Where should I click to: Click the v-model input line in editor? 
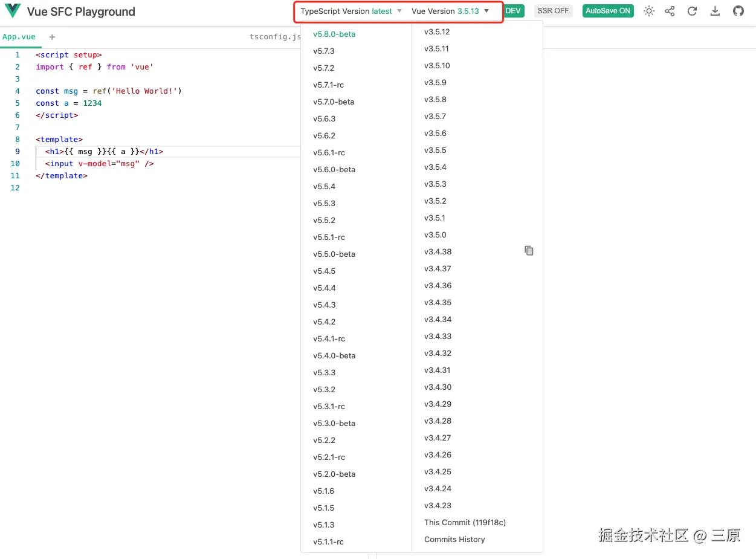pos(99,164)
